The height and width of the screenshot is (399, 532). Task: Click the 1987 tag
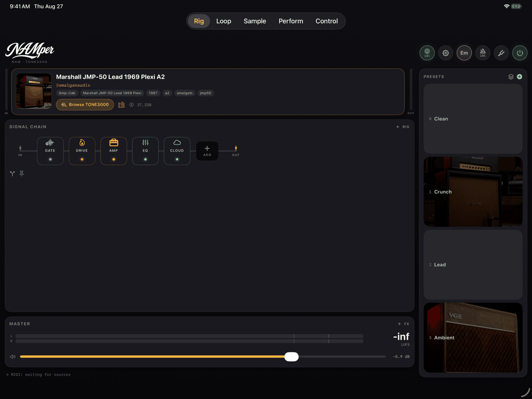pos(153,93)
